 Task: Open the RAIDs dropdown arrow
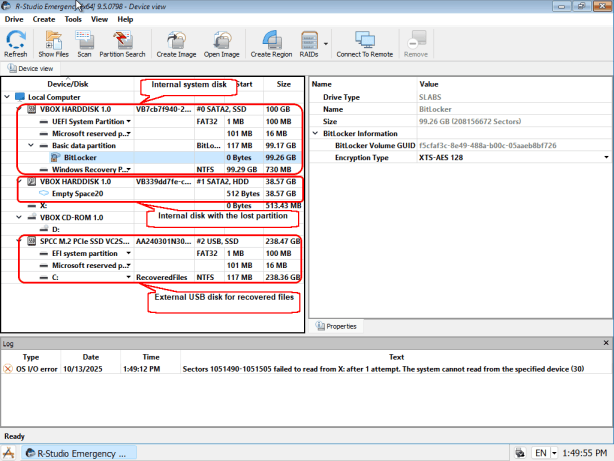pyautogui.click(x=326, y=43)
